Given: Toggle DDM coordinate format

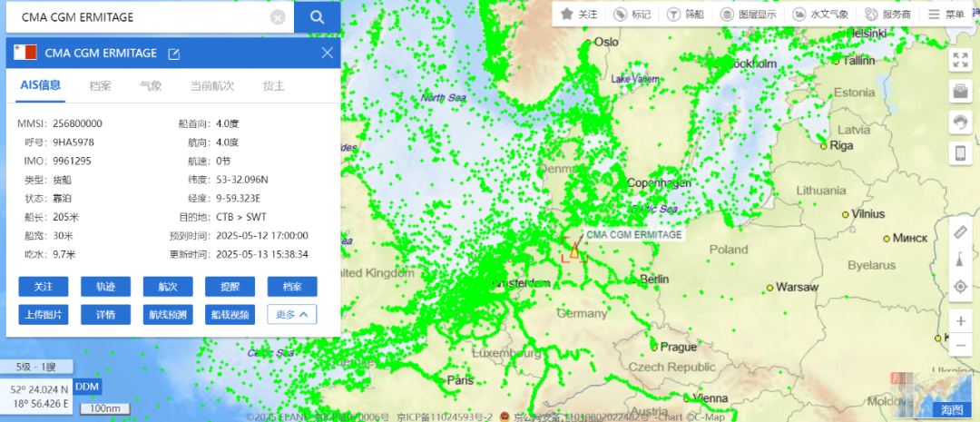Looking at the screenshot, I should 86,387.
